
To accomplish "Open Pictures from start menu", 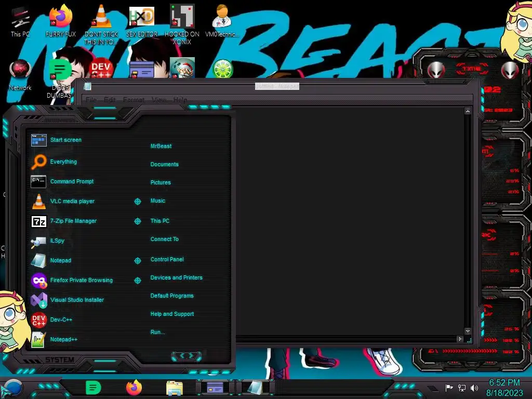I will click(x=161, y=182).
